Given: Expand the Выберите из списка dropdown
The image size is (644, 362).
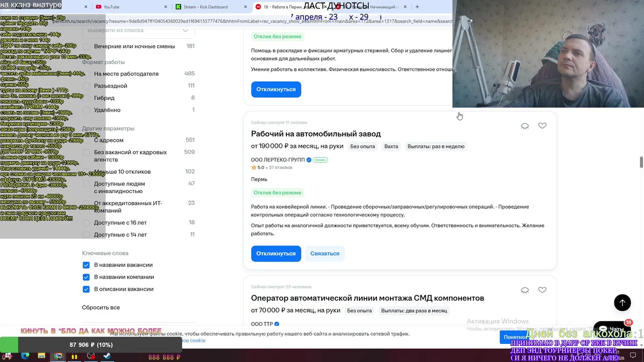Looking at the screenshot, I should click(138, 31).
